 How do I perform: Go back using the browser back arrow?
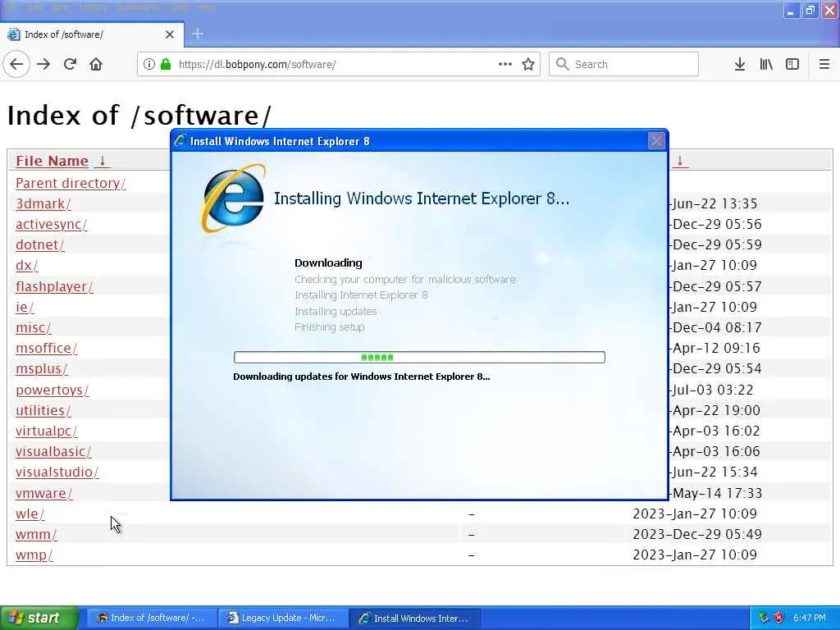[16, 64]
